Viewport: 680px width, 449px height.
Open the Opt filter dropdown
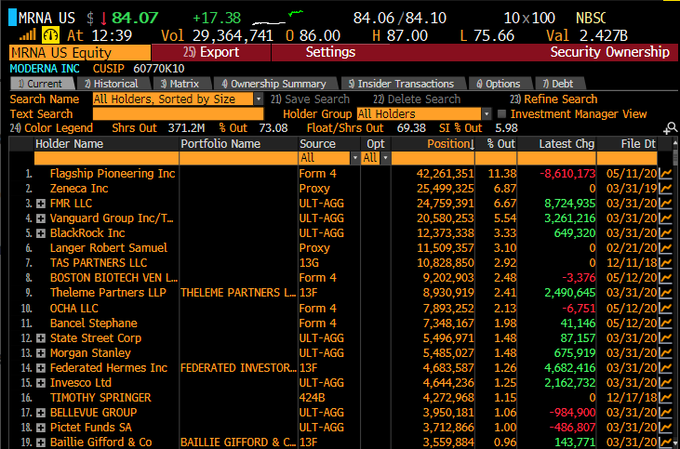pyautogui.click(x=385, y=158)
